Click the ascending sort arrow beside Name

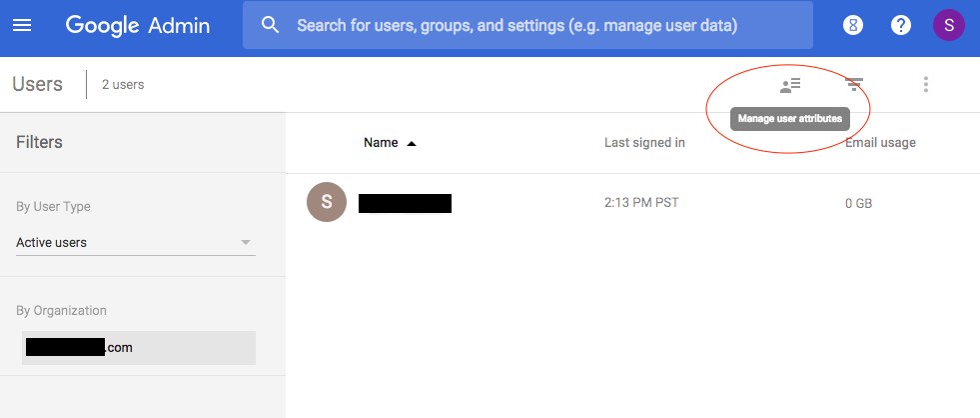click(411, 144)
